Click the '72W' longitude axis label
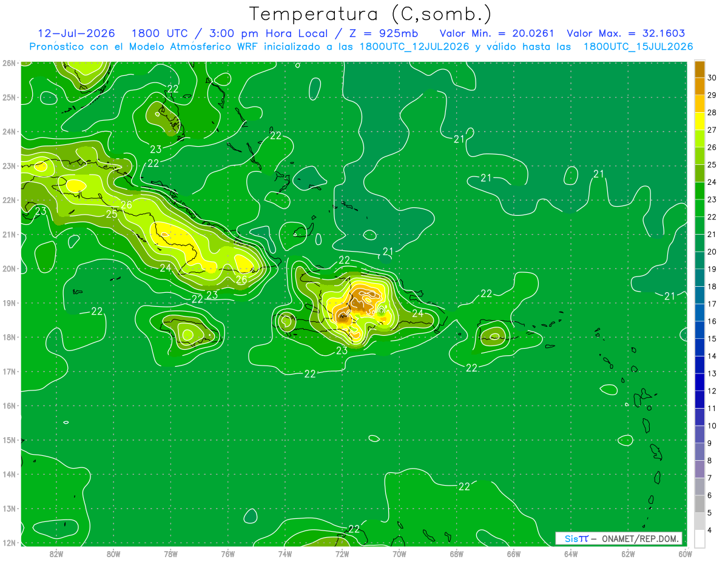Screen dimensions: 728x562 coord(342,554)
